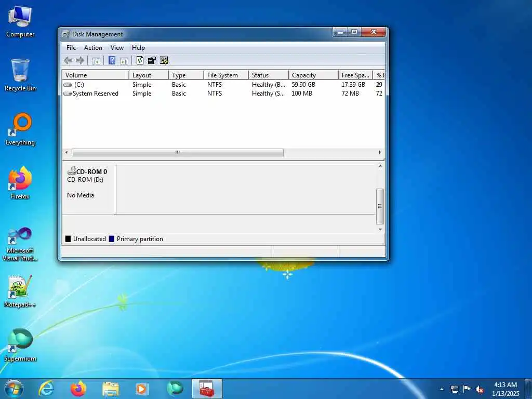The width and height of the screenshot is (532, 399).
Task: Open the View menu
Action: tap(117, 48)
